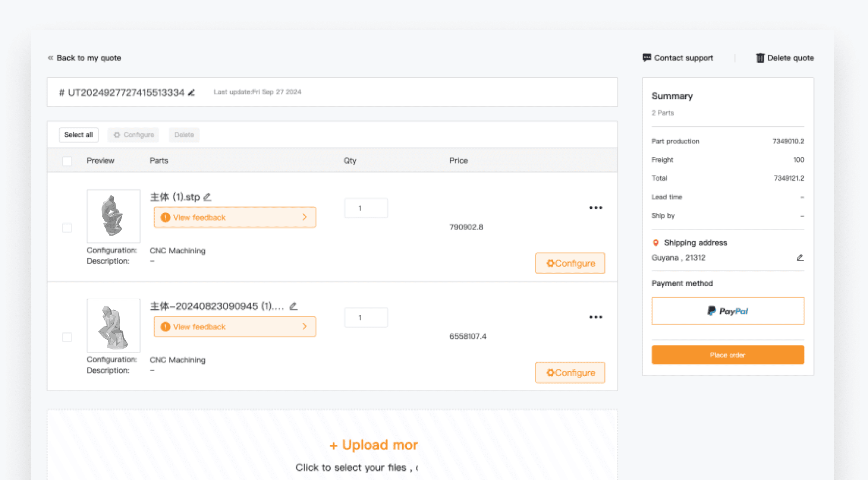Click the price 6558107.4

[x=468, y=337]
